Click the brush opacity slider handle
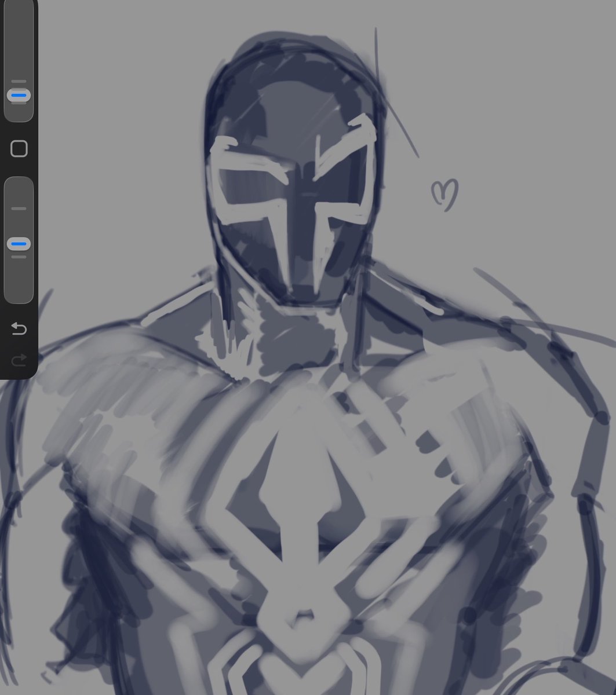Screen dimensions: 616x695 [x=19, y=244]
